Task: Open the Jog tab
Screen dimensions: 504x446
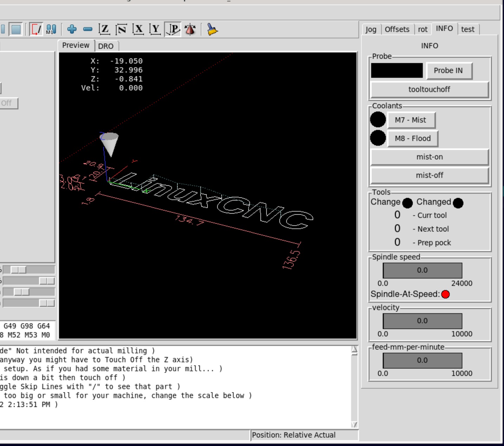Action: click(x=371, y=29)
